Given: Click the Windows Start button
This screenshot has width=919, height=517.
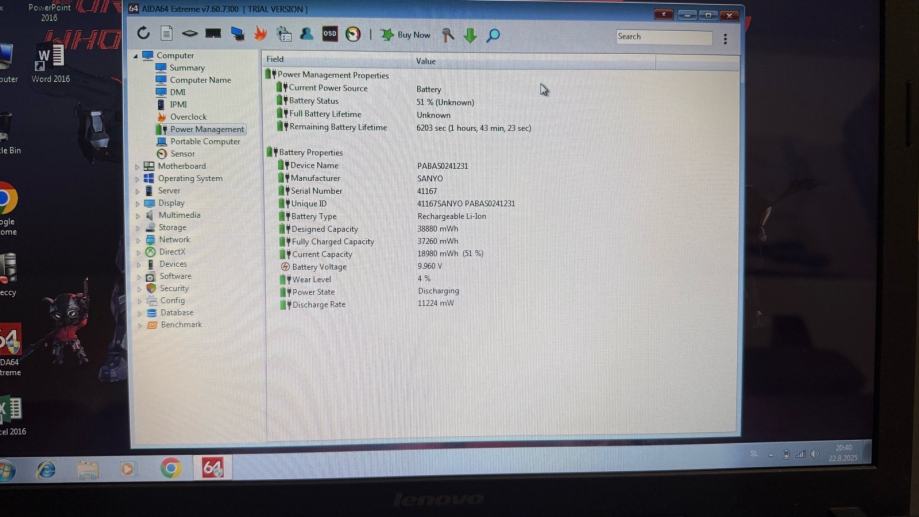Looking at the screenshot, I should (x=8, y=471).
